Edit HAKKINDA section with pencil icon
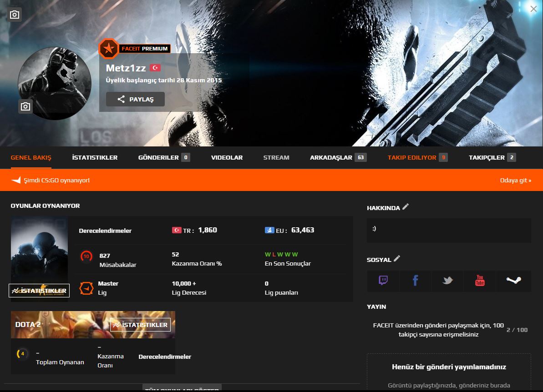 pyautogui.click(x=406, y=206)
